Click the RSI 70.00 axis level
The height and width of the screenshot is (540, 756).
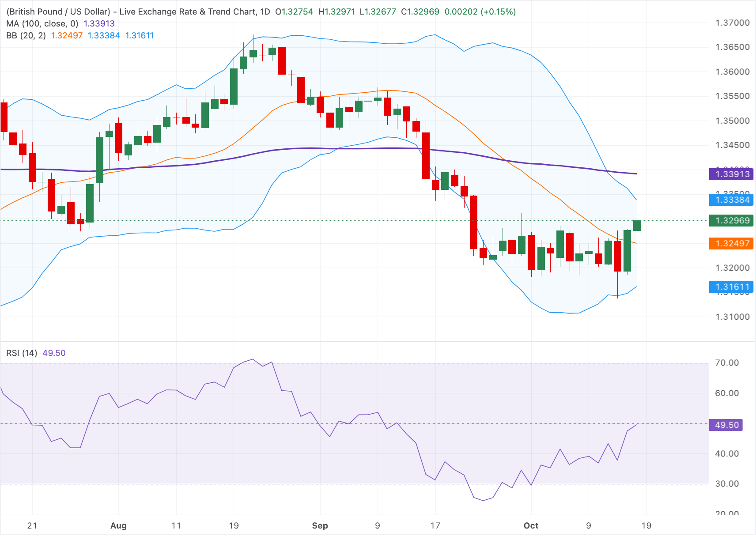[x=727, y=363]
